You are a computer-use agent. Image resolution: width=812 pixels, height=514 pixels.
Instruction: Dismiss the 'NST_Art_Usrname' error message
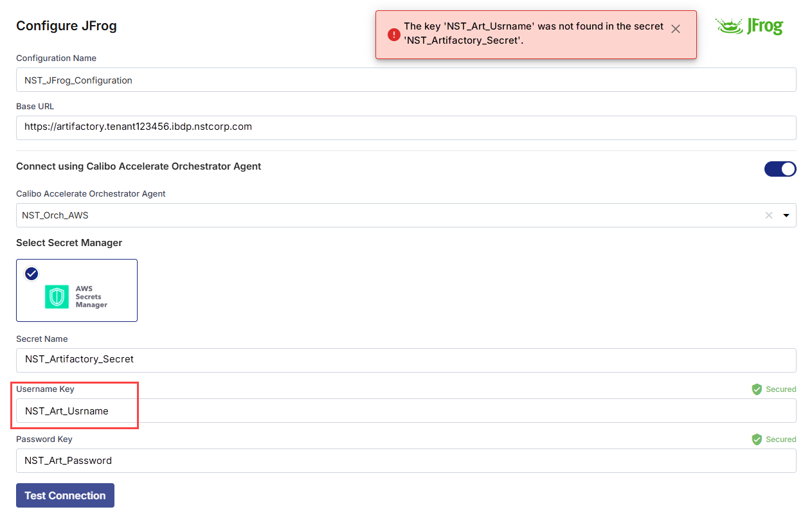675,29
